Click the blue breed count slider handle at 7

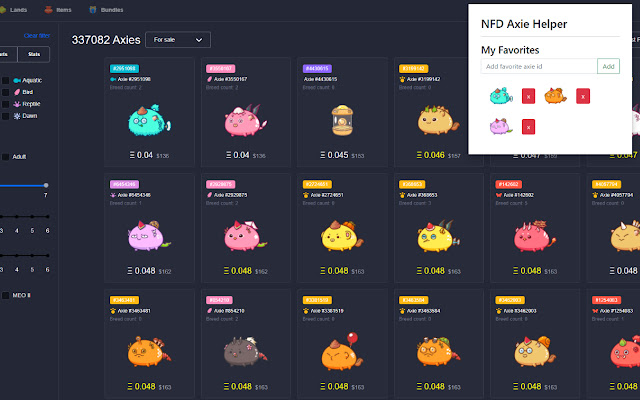pyautogui.click(x=46, y=185)
